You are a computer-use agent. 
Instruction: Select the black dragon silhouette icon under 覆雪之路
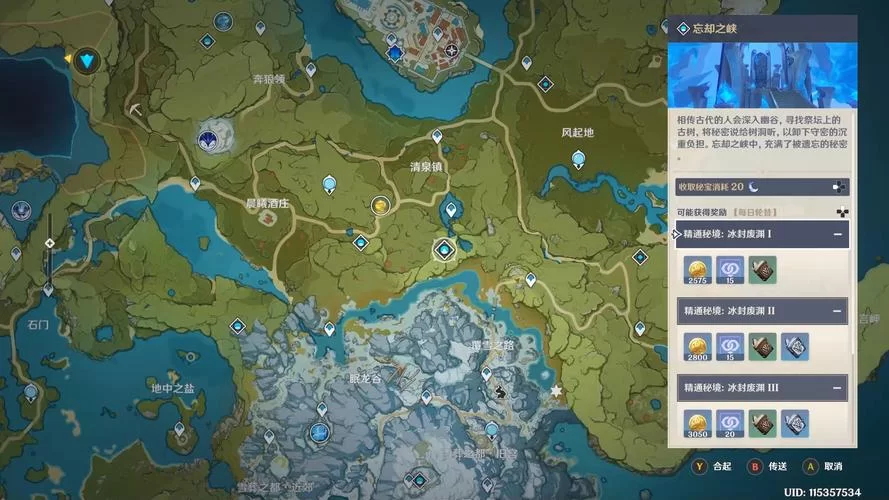(500, 391)
